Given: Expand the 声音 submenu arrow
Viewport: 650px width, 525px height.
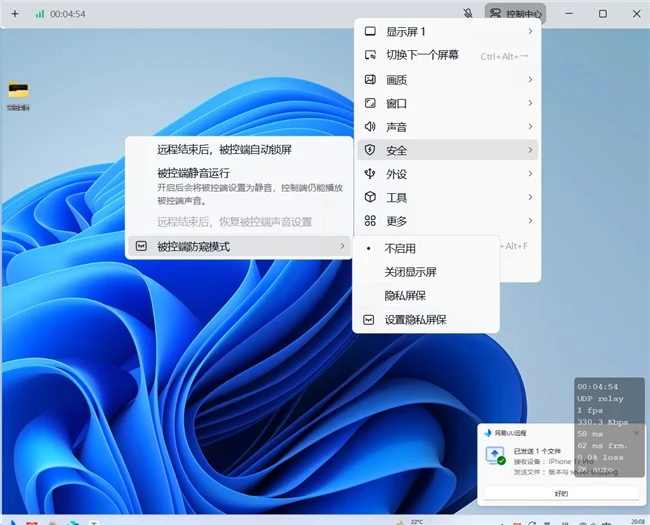Looking at the screenshot, I should click(x=530, y=126).
